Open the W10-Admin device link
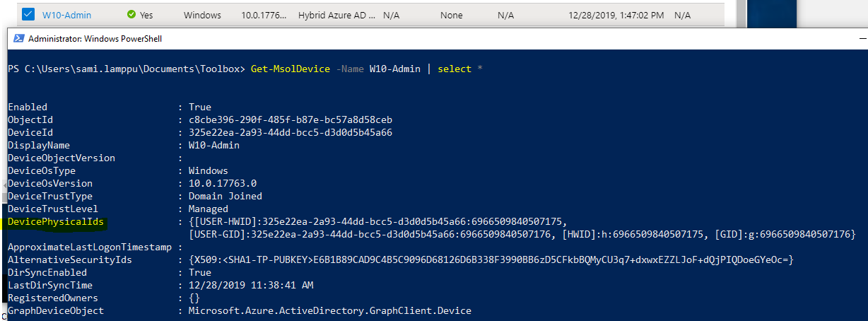 (x=66, y=15)
